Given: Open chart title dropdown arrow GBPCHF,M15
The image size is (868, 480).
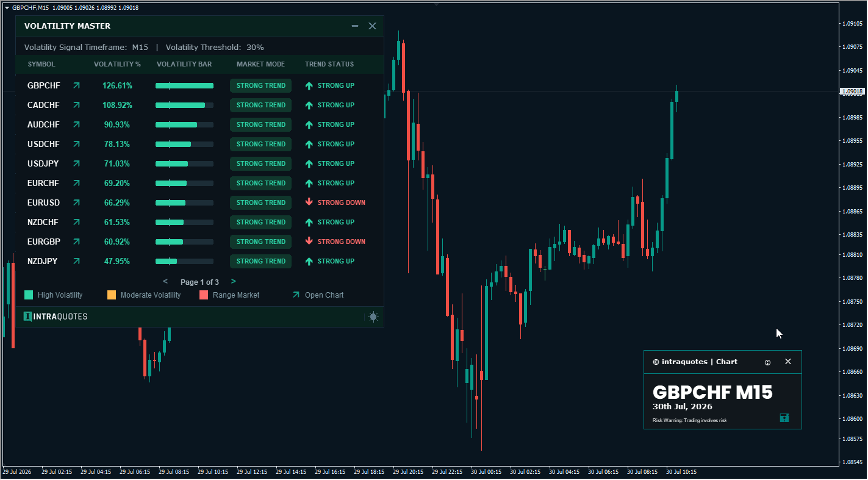Looking at the screenshot, I should coord(7,8).
